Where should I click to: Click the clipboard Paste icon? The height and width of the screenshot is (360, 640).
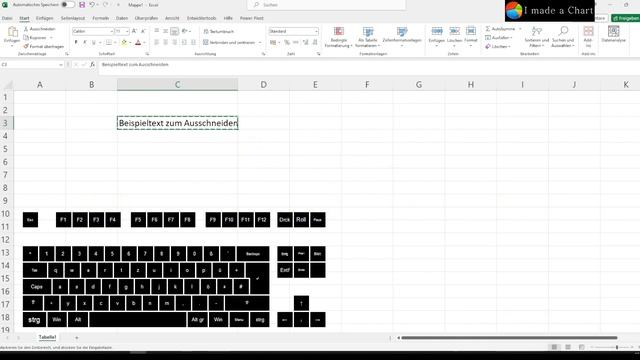pyautogui.click(x=12, y=32)
